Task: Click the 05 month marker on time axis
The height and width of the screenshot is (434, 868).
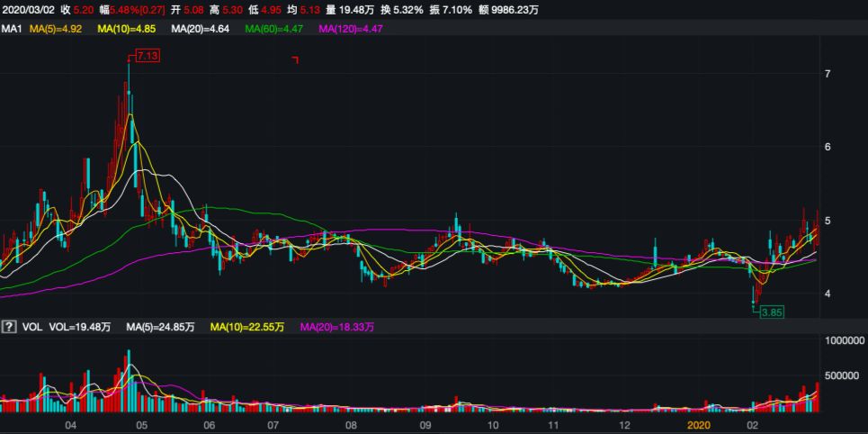Action: (x=142, y=422)
